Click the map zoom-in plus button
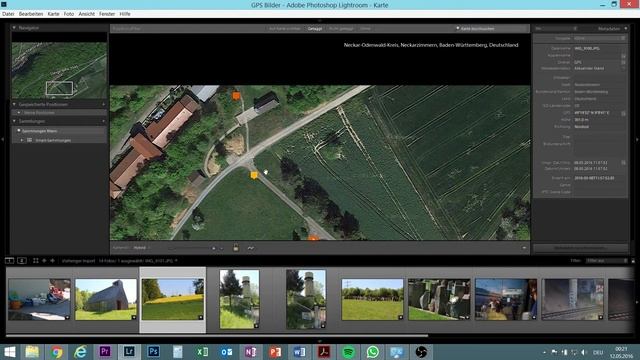Image resolution: width=640 pixels, height=360 pixels. click(x=213, y=248)
